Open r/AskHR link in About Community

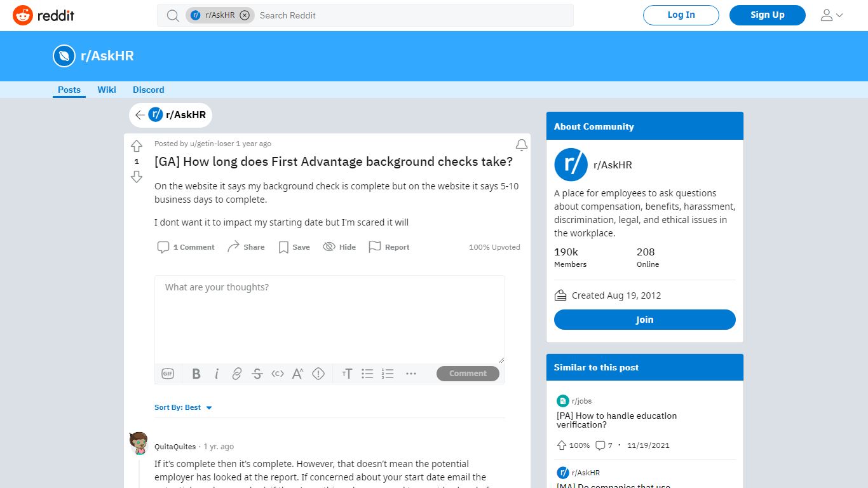(x=613, y=165)
